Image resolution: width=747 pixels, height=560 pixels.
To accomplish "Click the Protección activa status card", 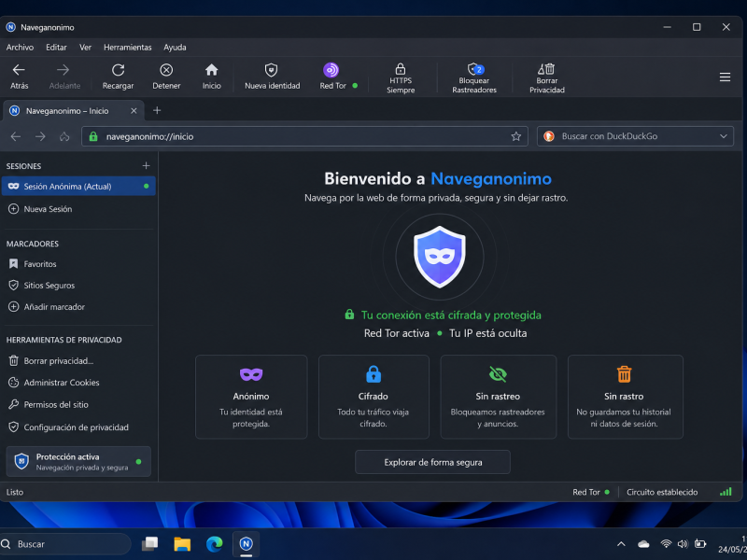I will [x=78, y=461].
